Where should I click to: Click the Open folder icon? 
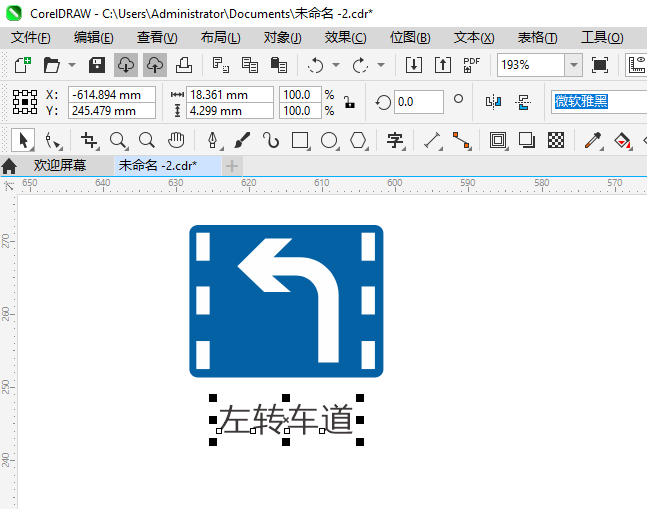coord(52,65)
